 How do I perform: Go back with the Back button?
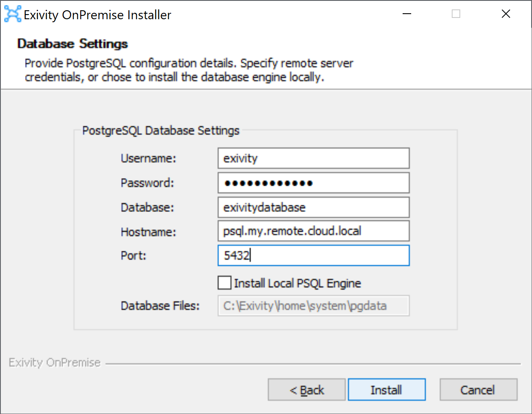coord(307,390)
